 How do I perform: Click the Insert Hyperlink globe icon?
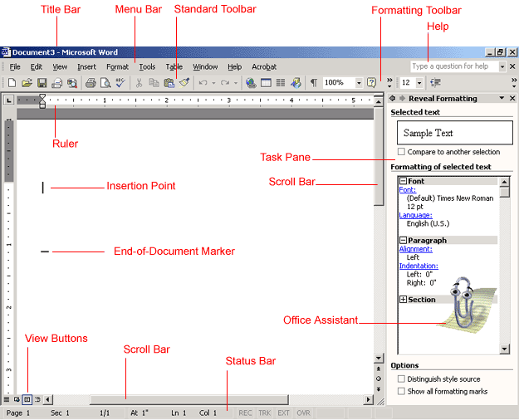[251, 83]
